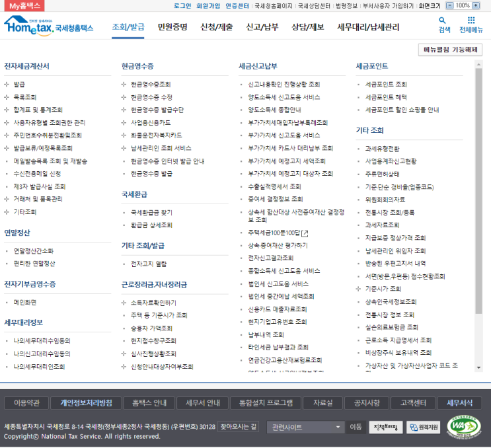Screen dimensions: 491x448
Task: Open 연말정산간소화
Action: (34, 251)
